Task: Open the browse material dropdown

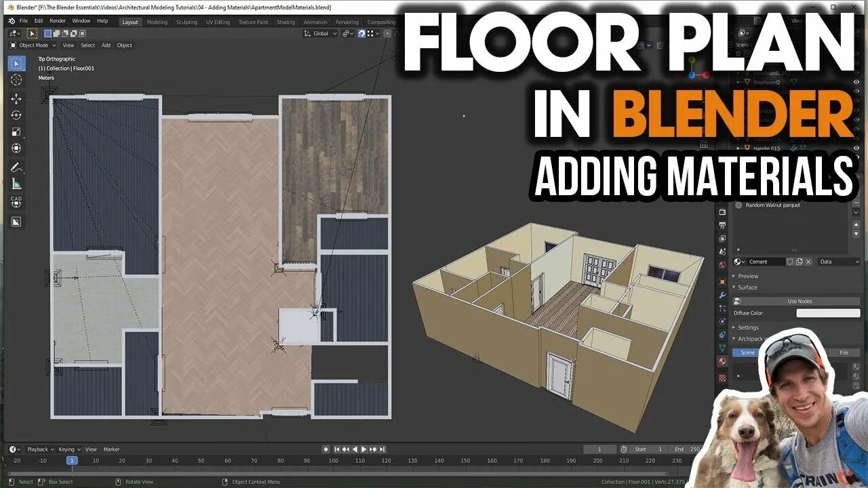Action: click(740, 262)
